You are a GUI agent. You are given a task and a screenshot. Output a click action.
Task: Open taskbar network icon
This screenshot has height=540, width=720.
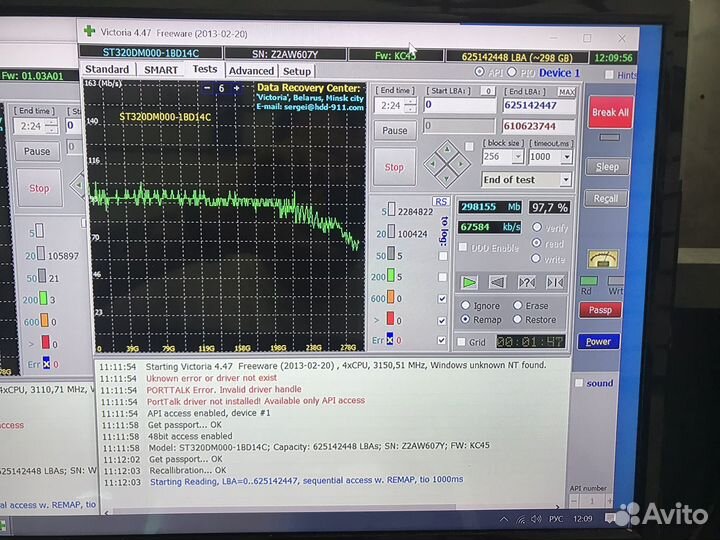(521, 519)
